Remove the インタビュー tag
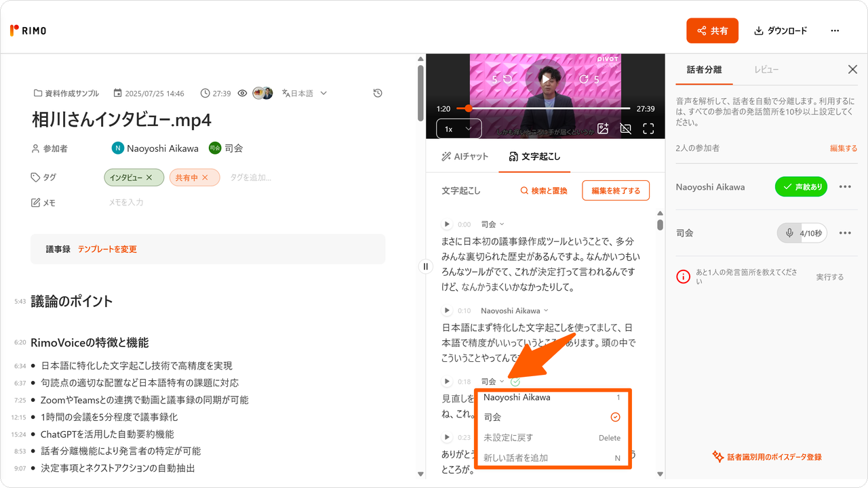868x488 pixels. coord(149,178)
